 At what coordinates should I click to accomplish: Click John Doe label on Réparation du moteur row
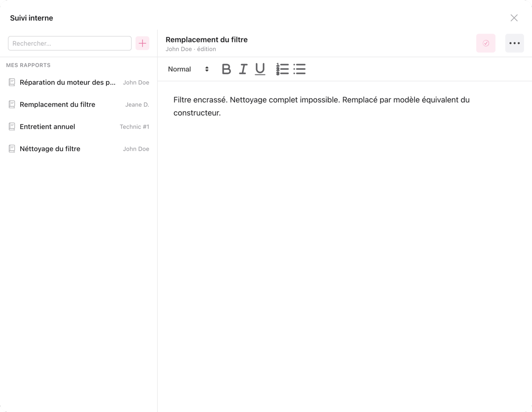click(136, 83)
